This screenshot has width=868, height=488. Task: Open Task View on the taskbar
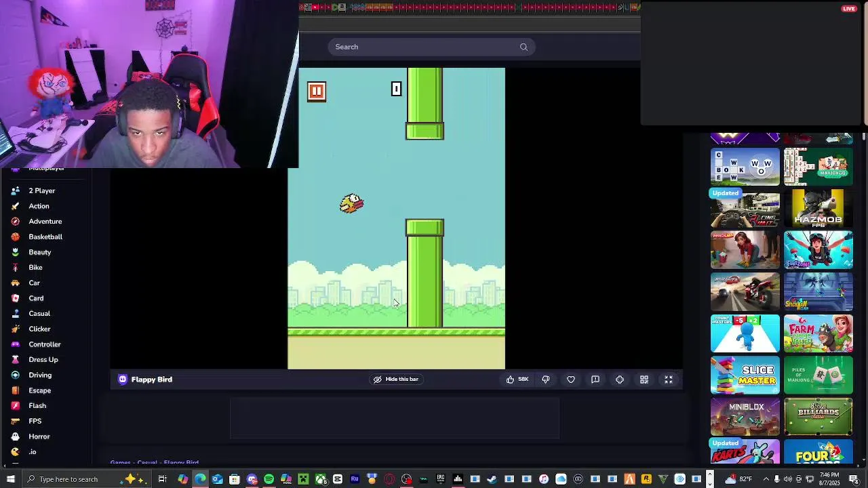[163, 479]
